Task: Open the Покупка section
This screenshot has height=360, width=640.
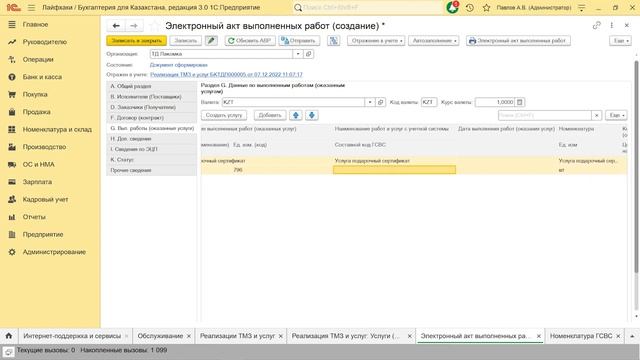Action: point(35,95)
